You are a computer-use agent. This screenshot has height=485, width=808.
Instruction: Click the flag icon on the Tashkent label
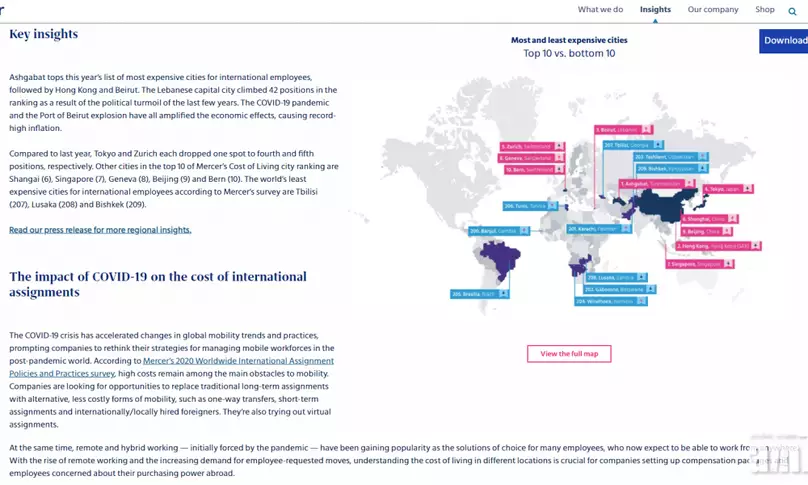pos(703,156)
